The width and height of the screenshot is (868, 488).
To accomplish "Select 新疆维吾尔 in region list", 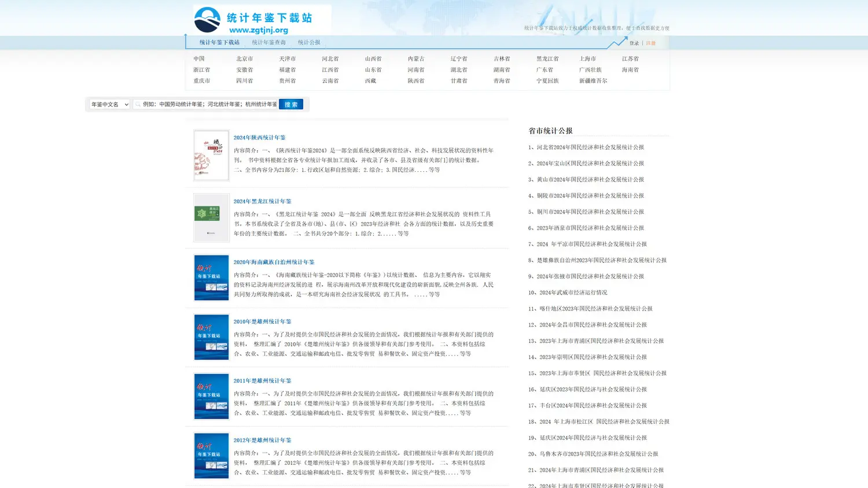I will click(593, 81).
